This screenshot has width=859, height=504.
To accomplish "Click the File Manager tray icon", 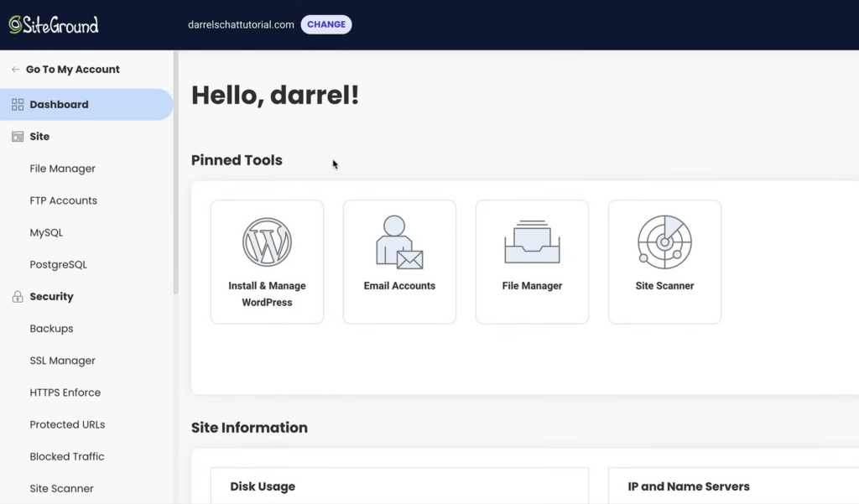I will [532, 242].
